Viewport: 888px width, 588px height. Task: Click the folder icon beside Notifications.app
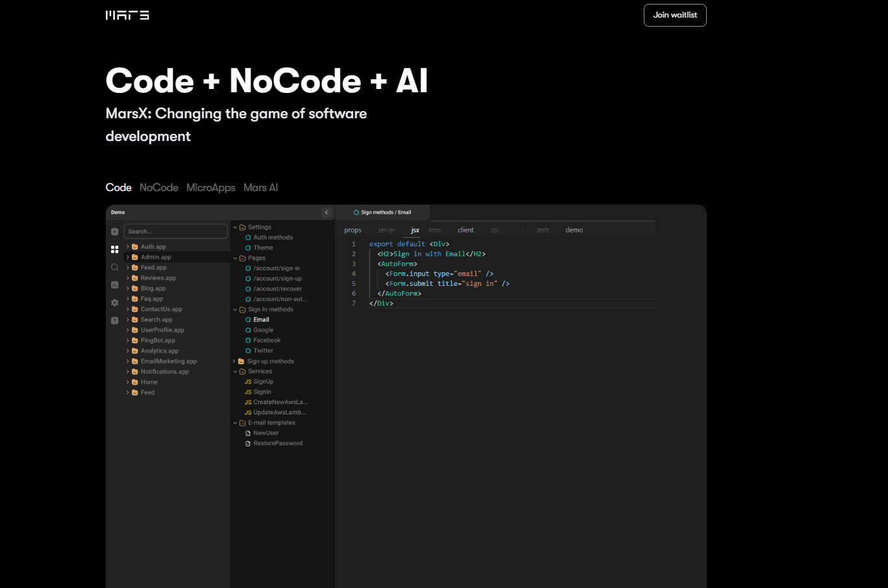tap(135, 372)
